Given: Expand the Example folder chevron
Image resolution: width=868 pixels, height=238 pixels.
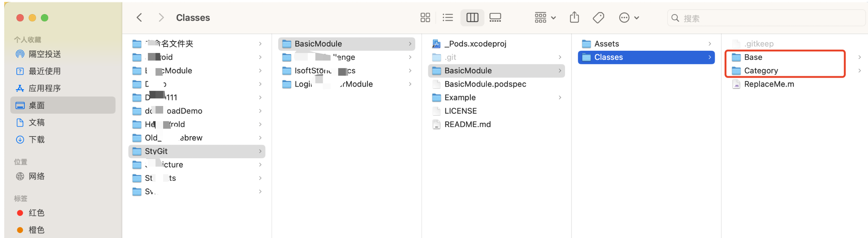Looking at the screenshot, I should [x=560, y=98].
